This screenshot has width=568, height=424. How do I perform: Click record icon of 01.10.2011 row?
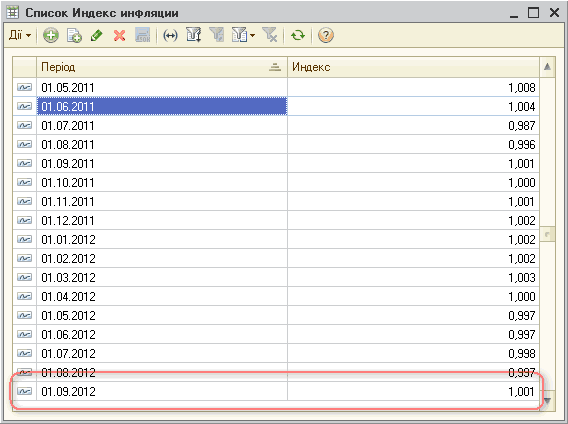pyautogui.click(x=25, y=182)
